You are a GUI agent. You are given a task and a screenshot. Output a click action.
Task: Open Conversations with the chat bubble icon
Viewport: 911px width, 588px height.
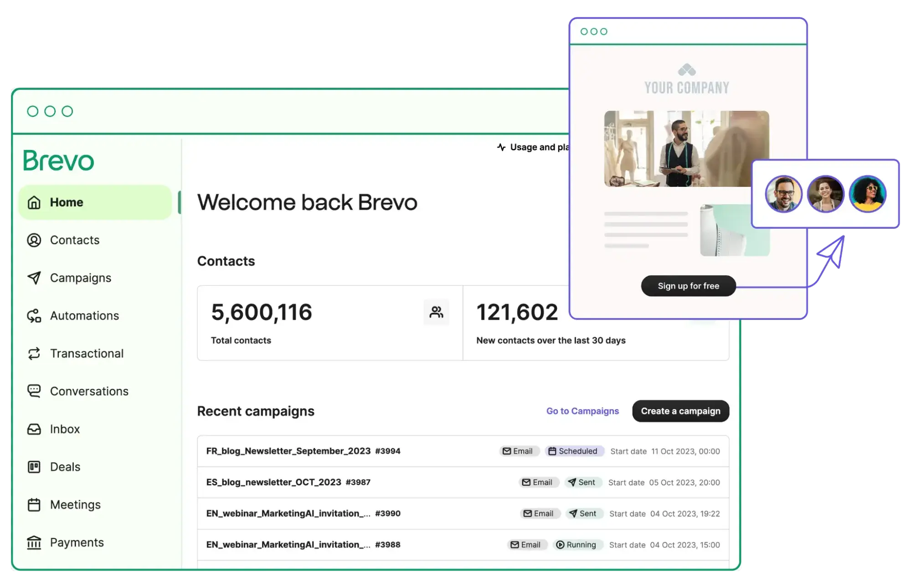tap(34, 391)
